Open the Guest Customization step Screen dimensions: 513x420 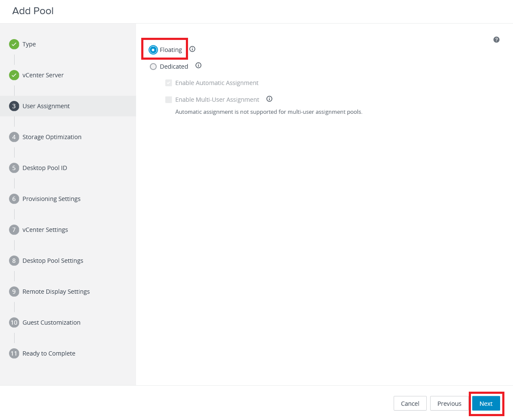[51, 323]
